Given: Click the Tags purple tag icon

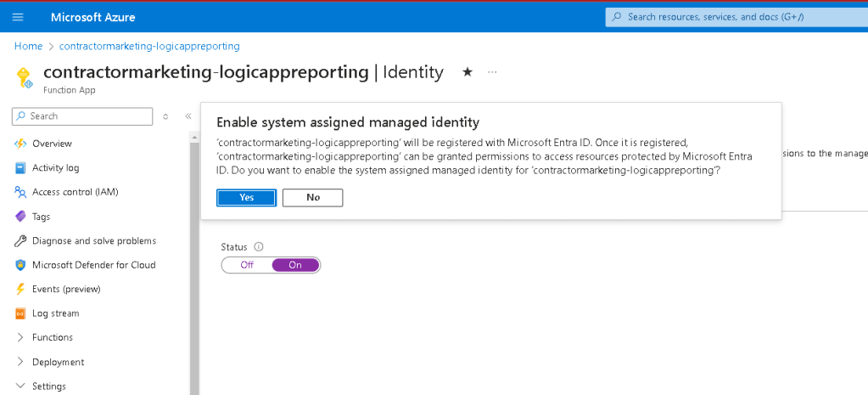Looking at the screenshot, I should (20, 217).
